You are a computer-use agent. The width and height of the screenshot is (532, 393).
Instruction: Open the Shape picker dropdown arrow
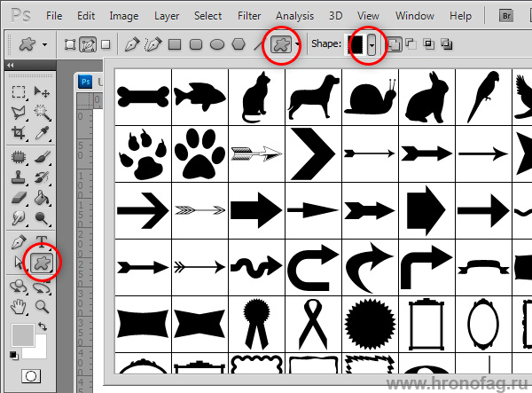372,43
